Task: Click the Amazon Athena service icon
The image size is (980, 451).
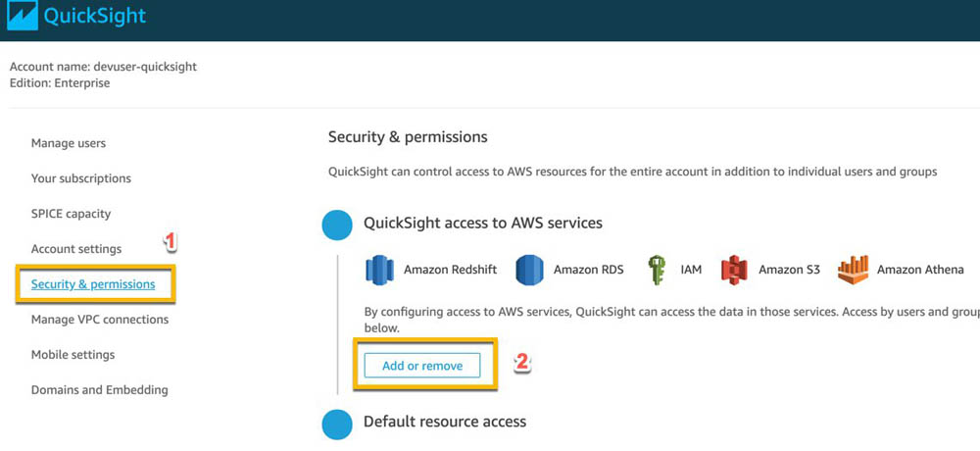Action: tap(854, 270)
